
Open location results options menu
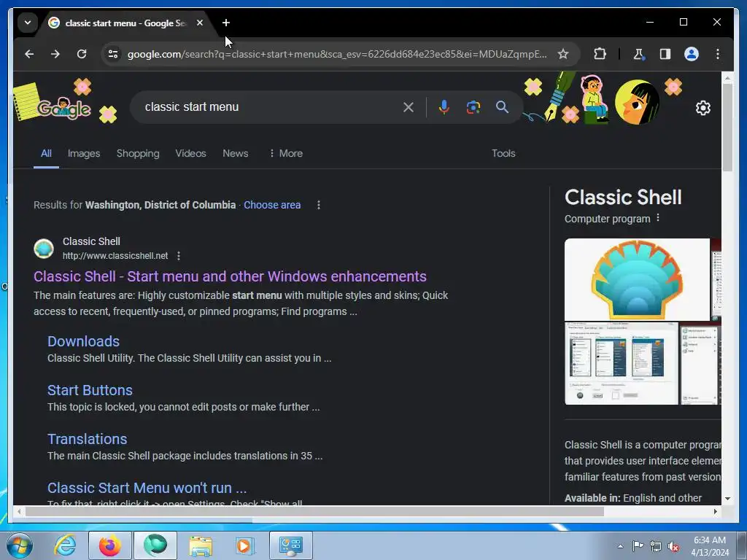click(x=319, y=205)
